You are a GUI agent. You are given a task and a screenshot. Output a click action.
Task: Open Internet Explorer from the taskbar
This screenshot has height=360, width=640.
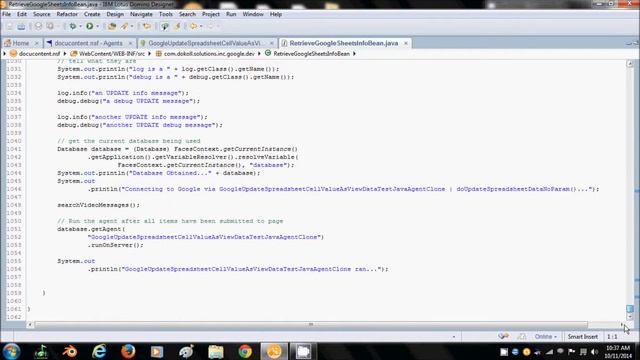click(99, 351)
